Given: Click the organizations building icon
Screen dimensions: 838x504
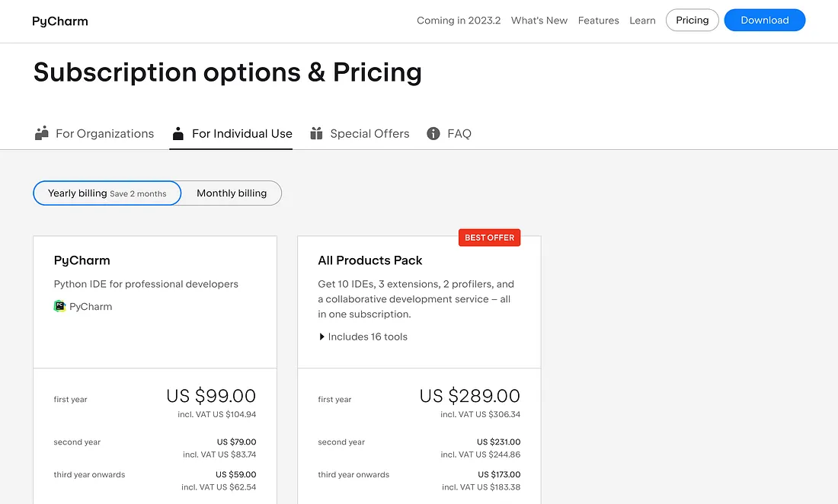Looking at the screenshot, I should [42, 133].
